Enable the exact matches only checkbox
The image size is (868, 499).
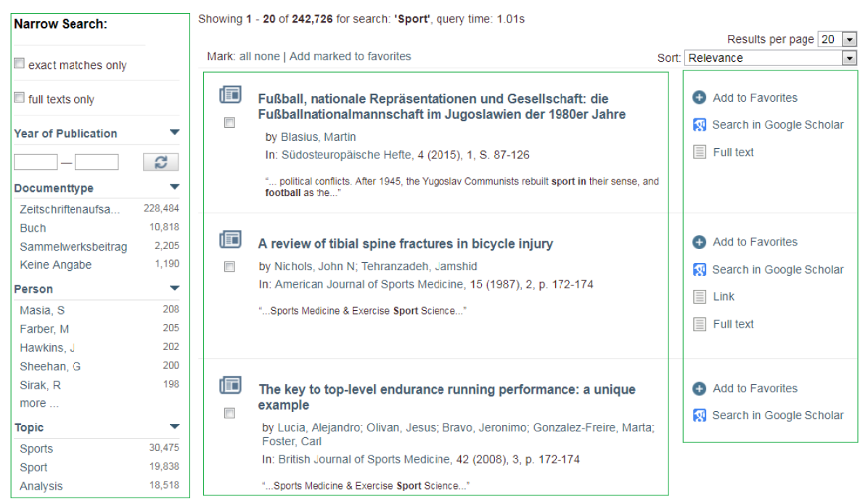click(20, 64)
